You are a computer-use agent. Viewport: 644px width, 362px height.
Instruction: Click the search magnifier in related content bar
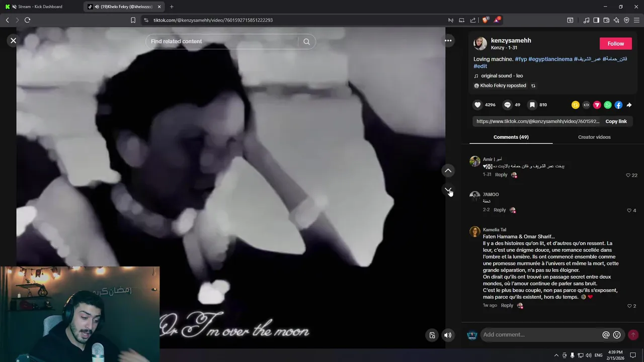pyautogui.click(x=306, y=41)
